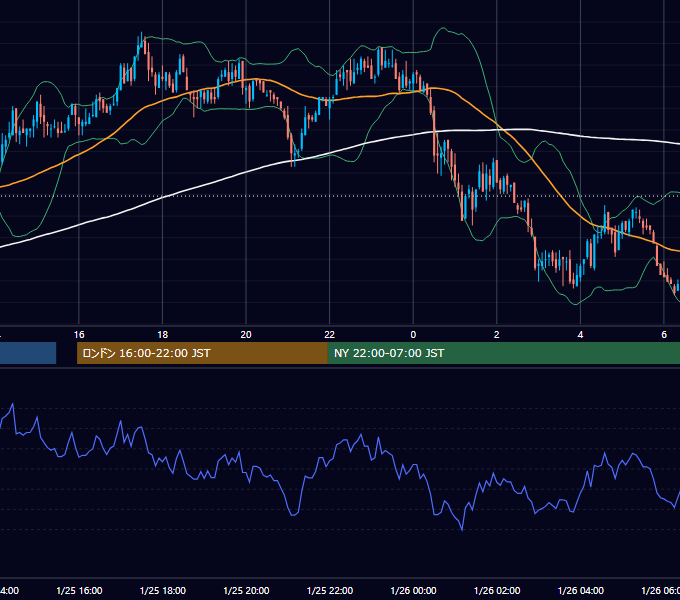Click the 1/26 02:00 time label

497,590
